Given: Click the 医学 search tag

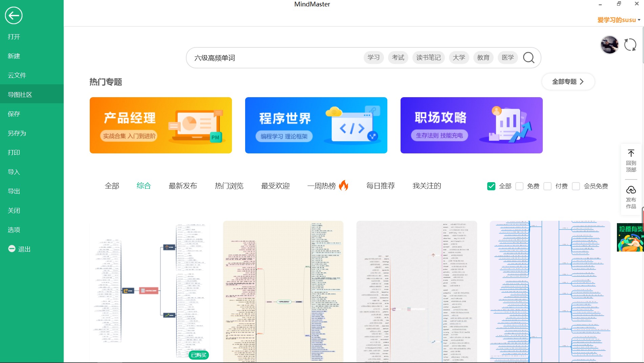Looking at the screenshot, I should click(508, 58).
